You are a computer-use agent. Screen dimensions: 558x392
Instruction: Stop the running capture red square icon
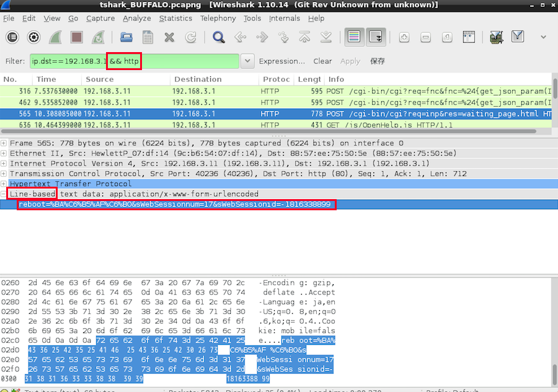(76, 37)
